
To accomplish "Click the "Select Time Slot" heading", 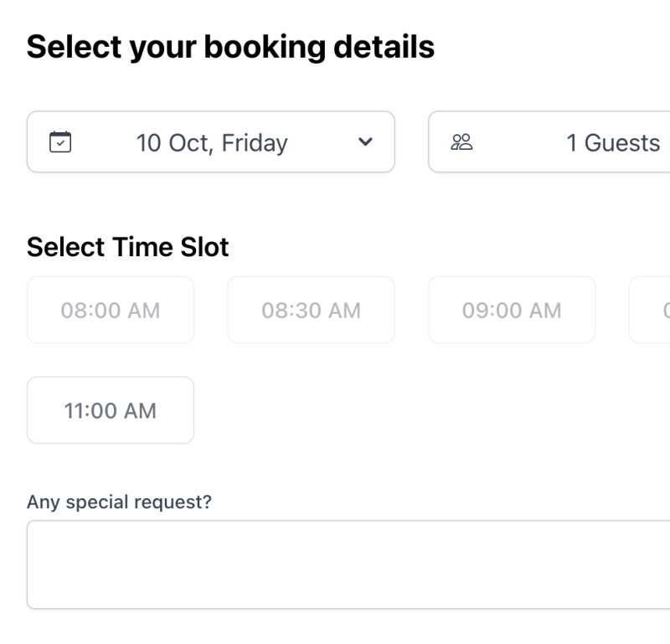I will click(x=127, y=247).
